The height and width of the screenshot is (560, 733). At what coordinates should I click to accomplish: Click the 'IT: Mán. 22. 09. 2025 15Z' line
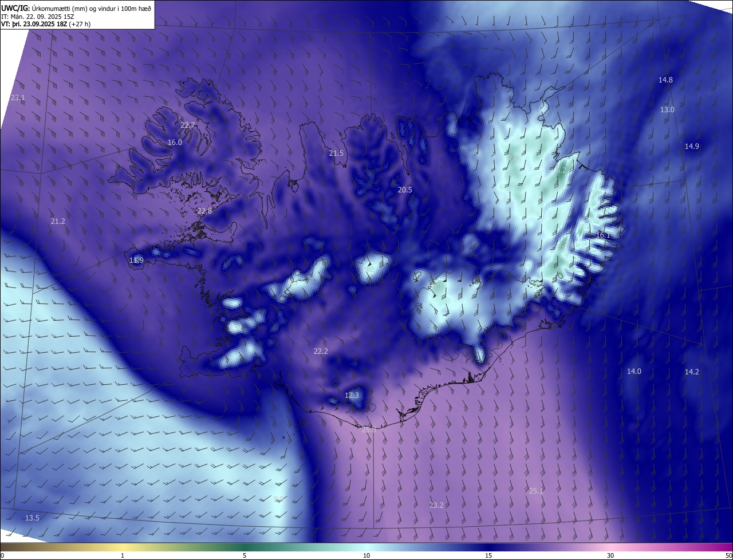pyautogui.click(x=38, y=16)
